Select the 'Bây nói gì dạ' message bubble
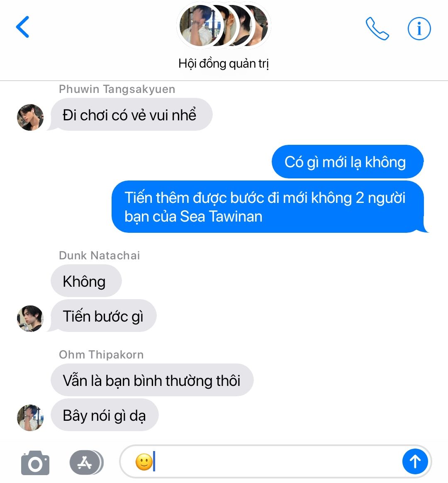This screenshot has height=483, width=448. pyautogui.click(x=105, y=415)
